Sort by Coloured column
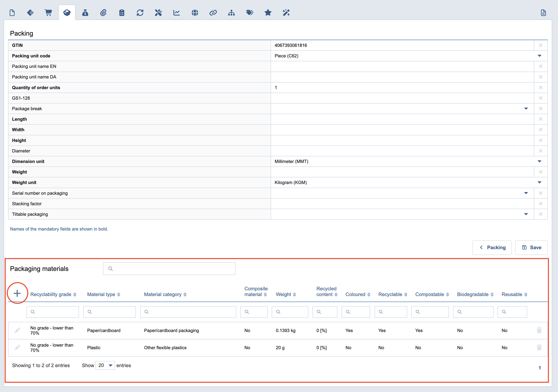Viewport: 558px width, 392px height. [x=358, y=294]
